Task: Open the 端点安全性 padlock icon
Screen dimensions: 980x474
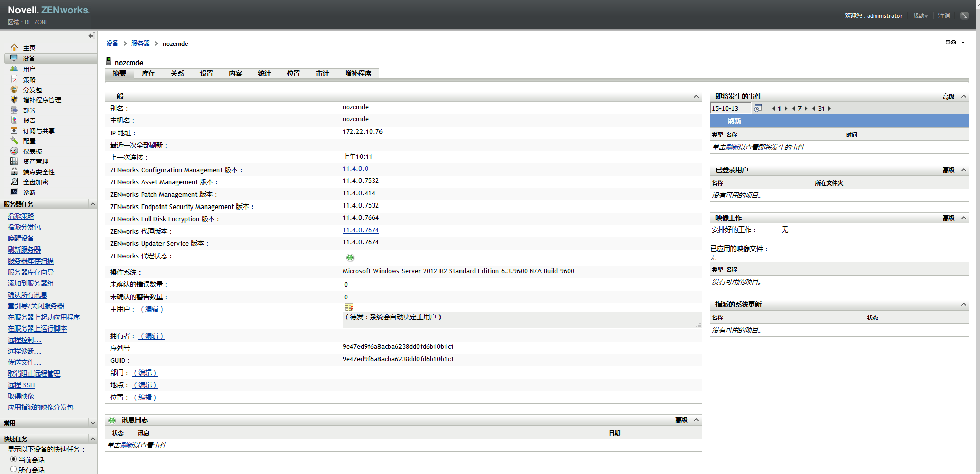Action: tap(14, 172)
